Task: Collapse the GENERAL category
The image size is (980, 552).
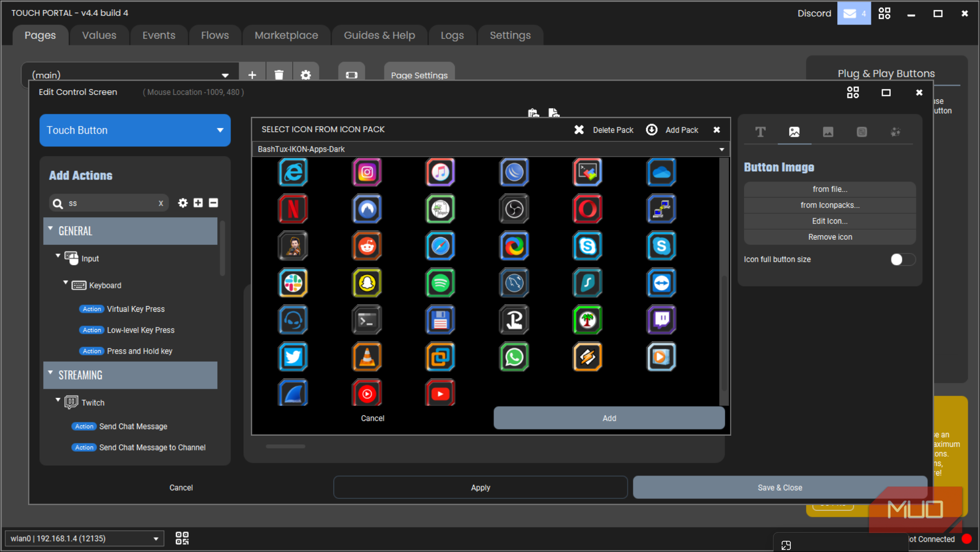Action: 50,229
